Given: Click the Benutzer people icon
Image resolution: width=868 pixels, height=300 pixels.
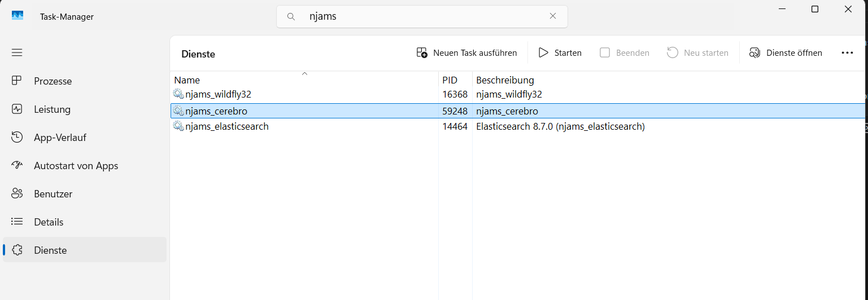Looking at the screenshot, I should (17, 193).
